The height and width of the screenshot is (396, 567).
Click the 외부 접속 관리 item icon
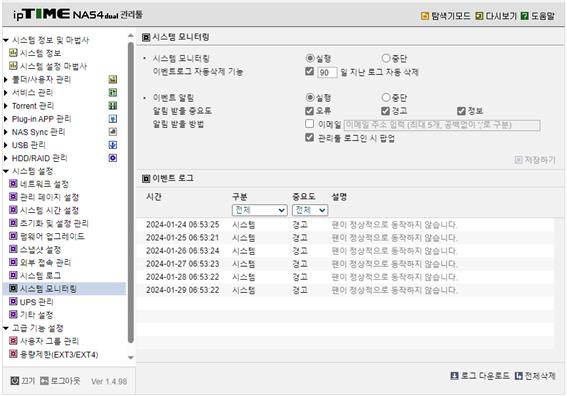pyautogui.click(x=13, y=262)
